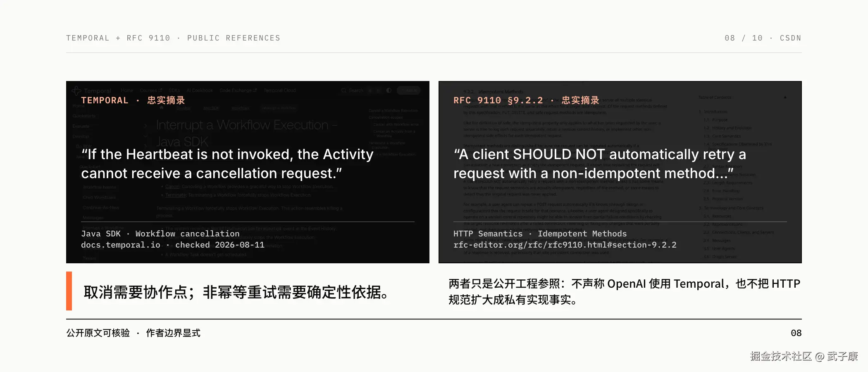Open Protocol Version in RFC contents
The height and width of the screenshot is (372, 868).
pyautogui.click(x=727, y=199)
